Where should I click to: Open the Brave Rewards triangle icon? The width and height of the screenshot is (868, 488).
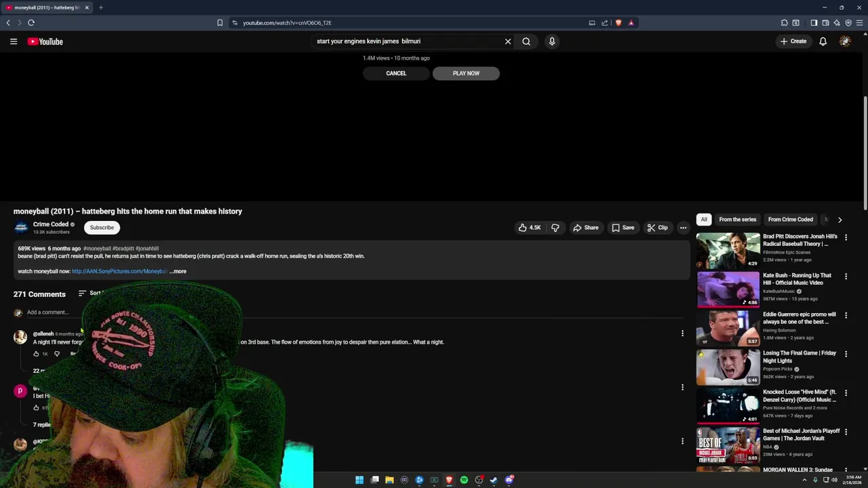click(631, 22)
